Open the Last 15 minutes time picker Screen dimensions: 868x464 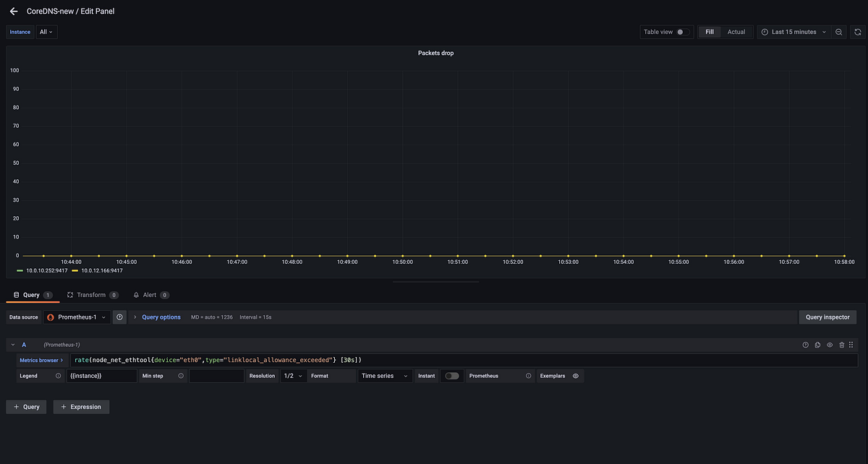(793, 32)
